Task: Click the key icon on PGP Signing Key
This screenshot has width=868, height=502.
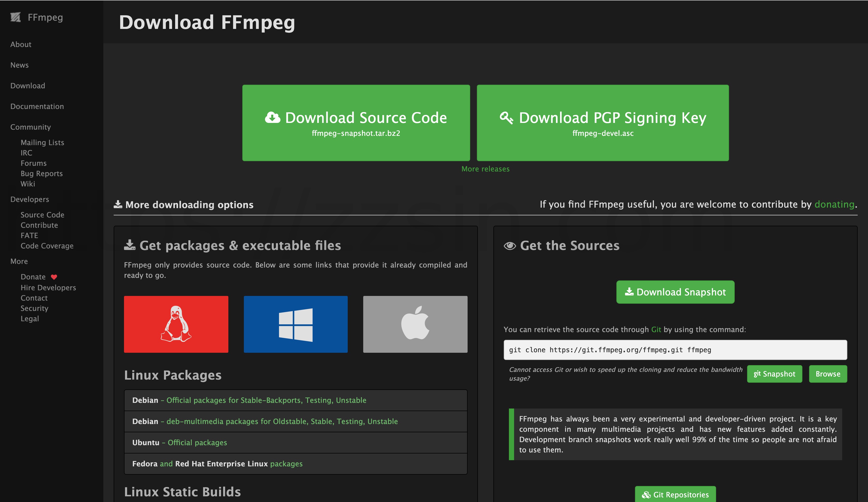Action: [x=506, y=118]
